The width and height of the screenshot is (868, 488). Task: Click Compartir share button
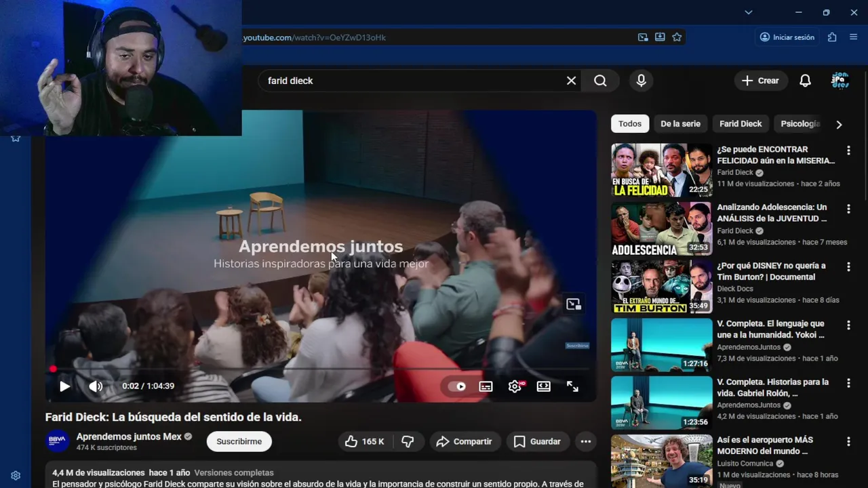[x=464, y=441]
